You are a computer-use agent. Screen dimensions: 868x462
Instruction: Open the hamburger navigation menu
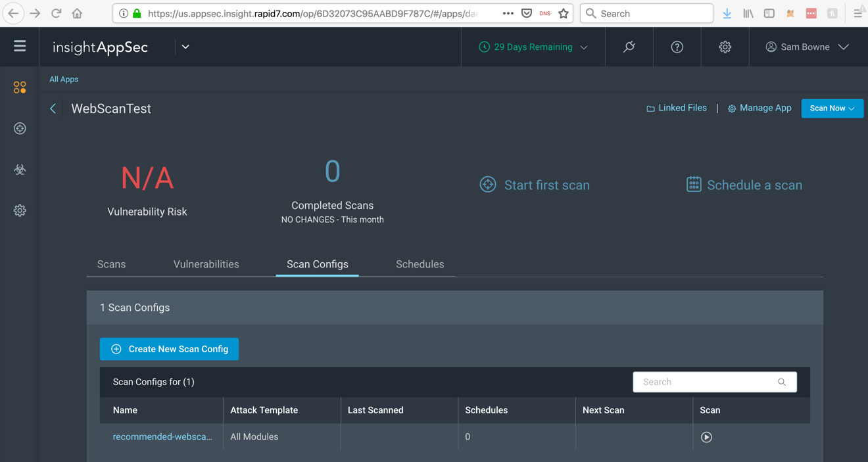[x=20, y=47]
